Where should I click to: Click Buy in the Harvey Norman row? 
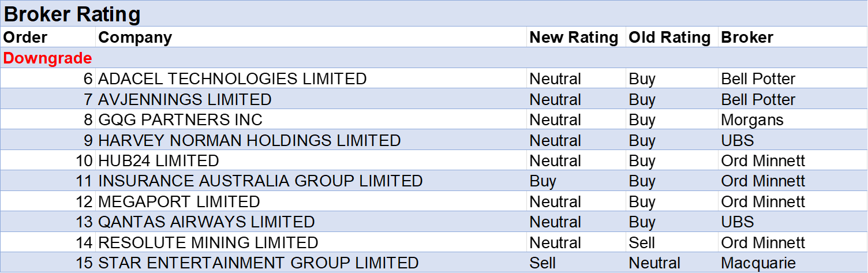coord(642,141)
